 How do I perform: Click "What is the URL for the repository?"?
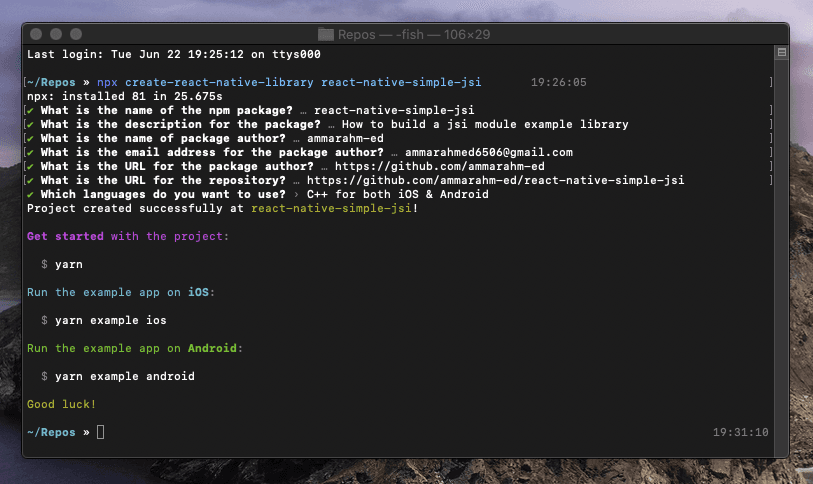point(163,181)
